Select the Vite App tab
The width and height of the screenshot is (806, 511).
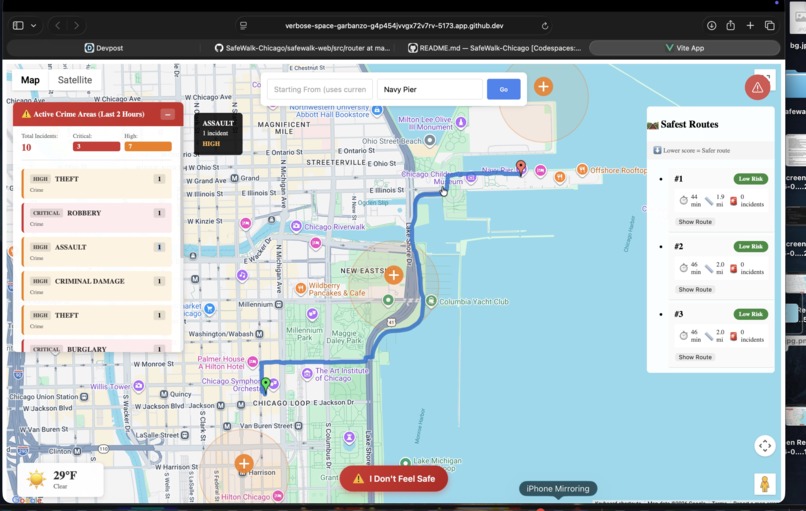684,48
